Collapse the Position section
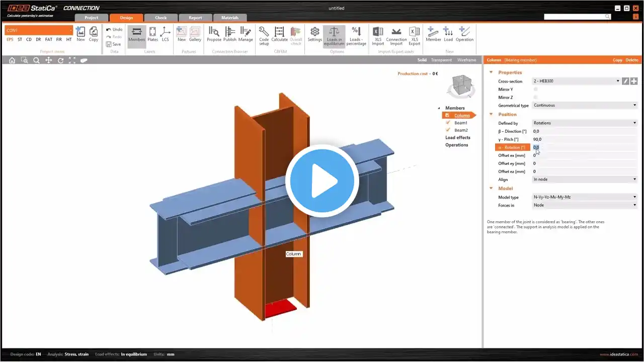The width and height of the screenshot is (644, 362). [x=491, y=114]
